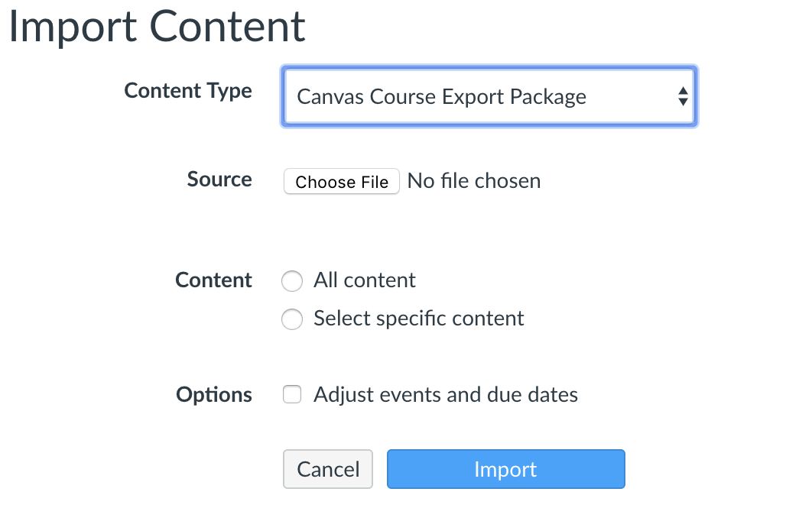Image resolution: width=812 pixels, height=521 pixels.
Task: Click the Source field label
Action: pyautogui.click(x=219, y=180)
